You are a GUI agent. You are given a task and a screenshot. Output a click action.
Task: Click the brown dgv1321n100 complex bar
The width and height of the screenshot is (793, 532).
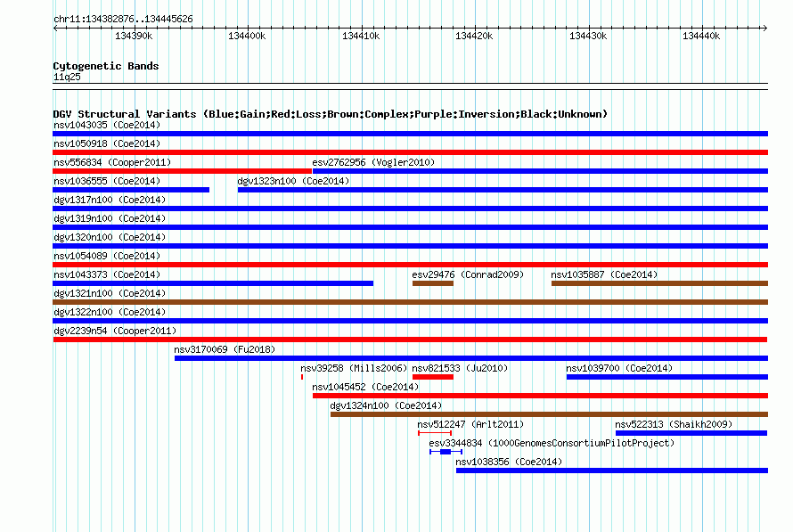(x=411, y=302)
